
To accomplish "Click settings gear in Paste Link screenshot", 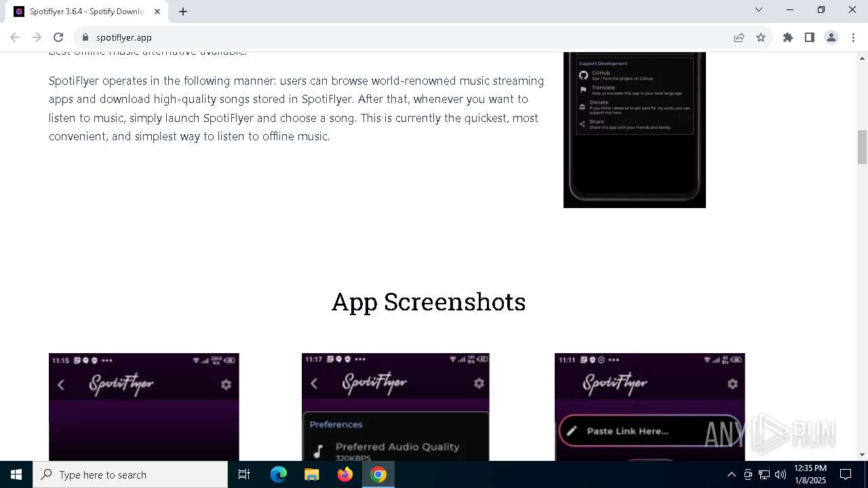I will pyautogui.click(x=732, y=384).
